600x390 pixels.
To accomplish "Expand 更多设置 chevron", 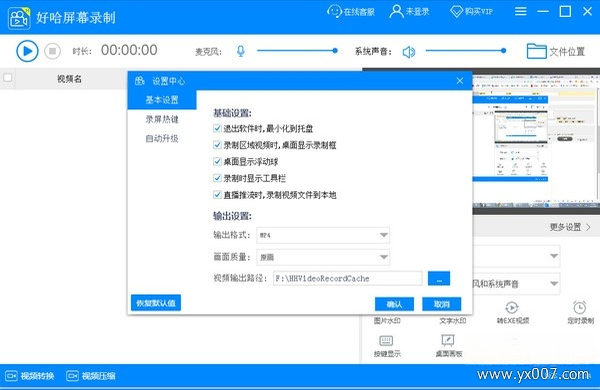I will pyautogui.click(x=589, y=227).
